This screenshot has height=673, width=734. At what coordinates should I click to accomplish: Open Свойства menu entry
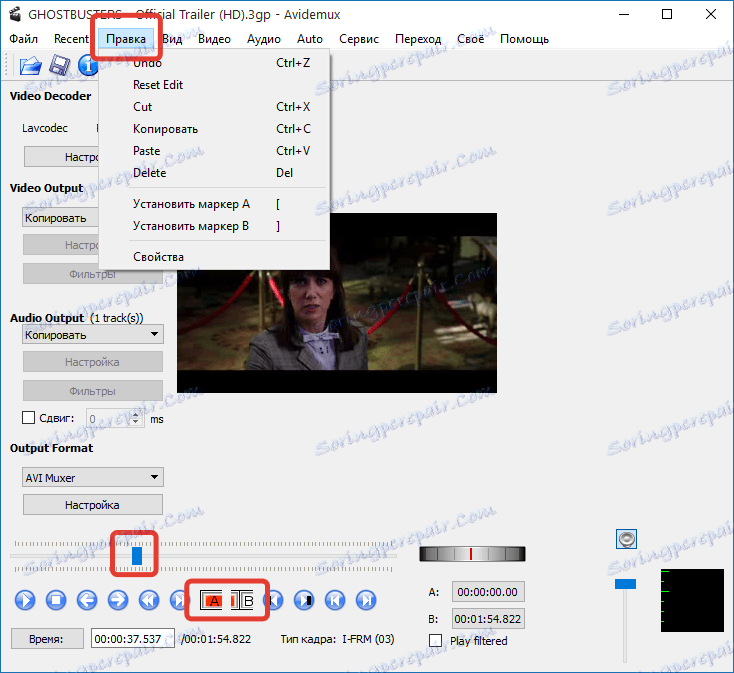(x=214, y=257)
